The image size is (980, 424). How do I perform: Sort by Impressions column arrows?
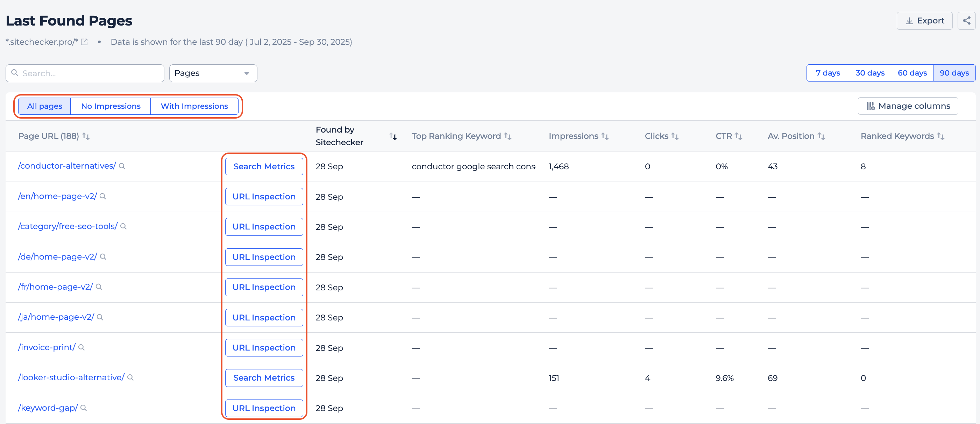[605, 136]
